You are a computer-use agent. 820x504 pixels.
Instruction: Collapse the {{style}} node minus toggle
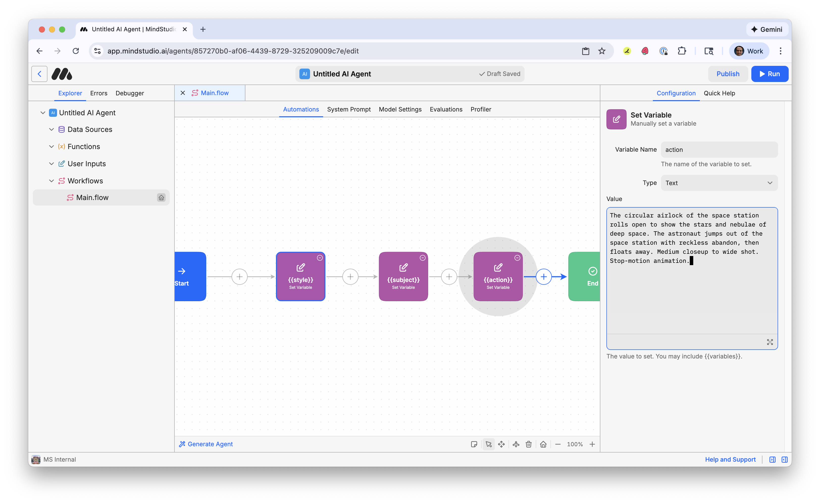320,258
